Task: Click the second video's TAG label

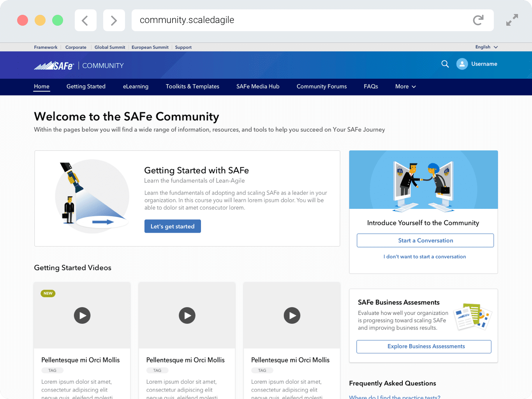Action: coord(157,371)
